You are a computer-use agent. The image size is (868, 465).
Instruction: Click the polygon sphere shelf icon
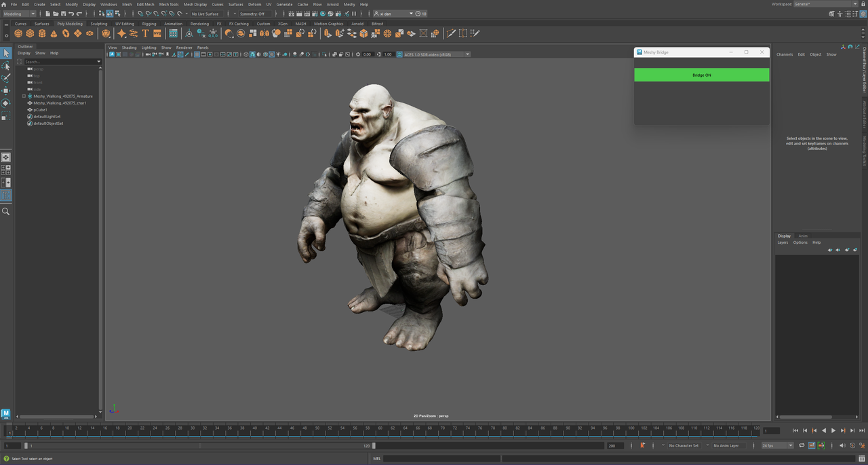[18, 33]
